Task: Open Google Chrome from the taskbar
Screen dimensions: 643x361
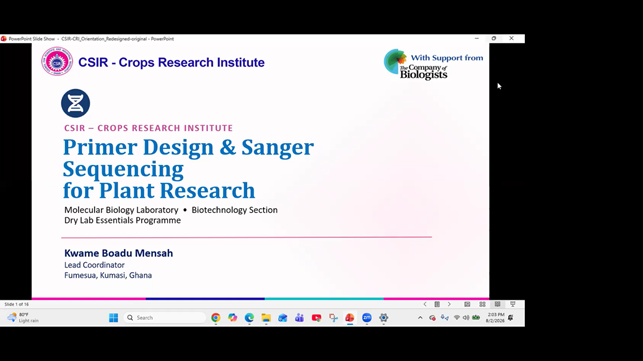Action: click(x=216, y=318)
